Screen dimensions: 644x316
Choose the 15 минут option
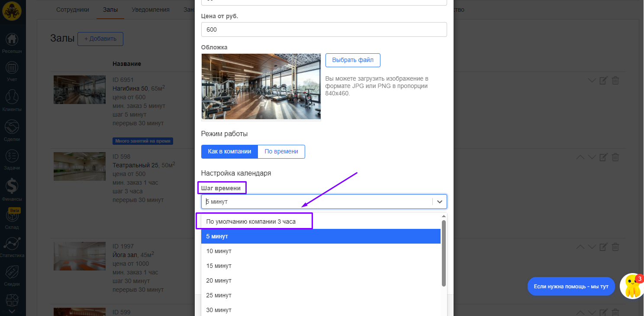[x=321, y=266]
